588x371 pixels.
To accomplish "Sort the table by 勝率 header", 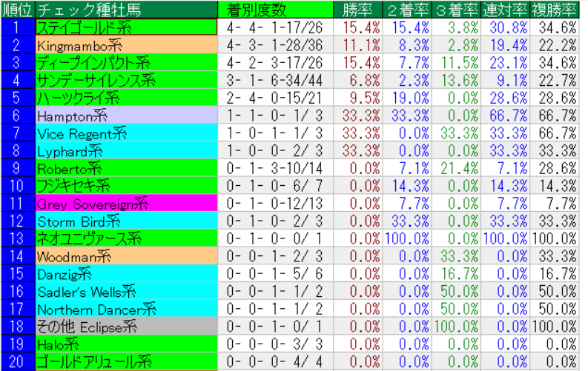I will (x=360, y=9).
